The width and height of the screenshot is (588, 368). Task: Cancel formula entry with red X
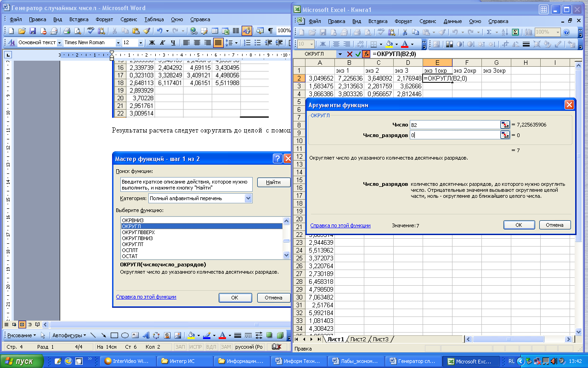point(350,54)
